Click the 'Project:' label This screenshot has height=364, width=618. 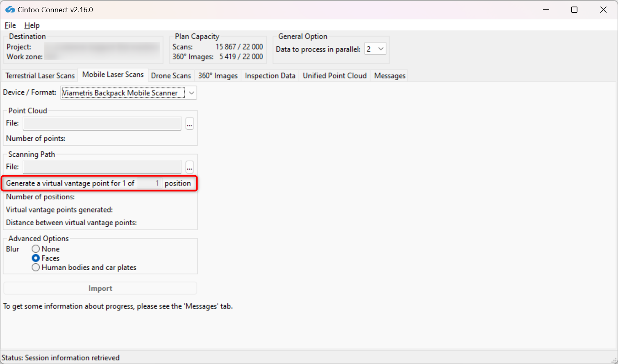coord(19,47)
